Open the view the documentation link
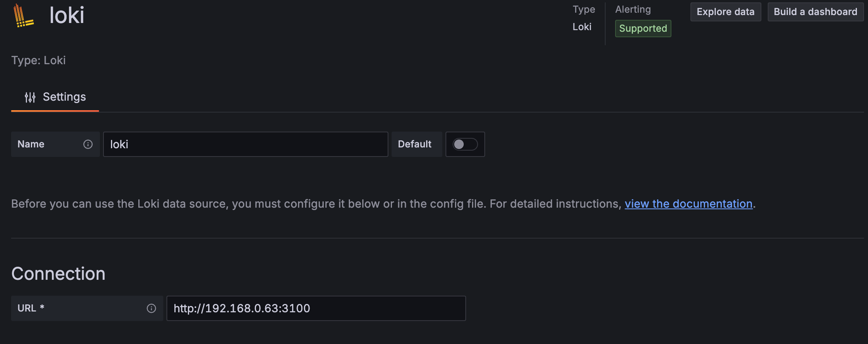Viewport: 868px width, 344px height. [688, 204]
